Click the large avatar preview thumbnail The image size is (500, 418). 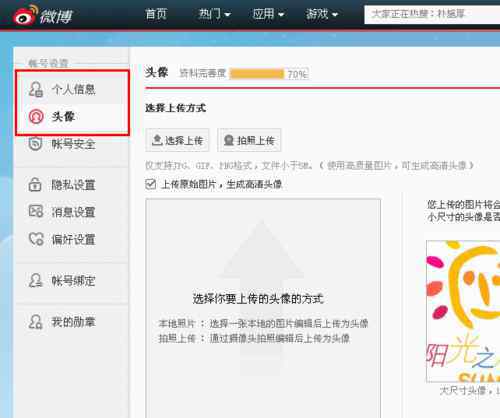(x=463, y=311)
